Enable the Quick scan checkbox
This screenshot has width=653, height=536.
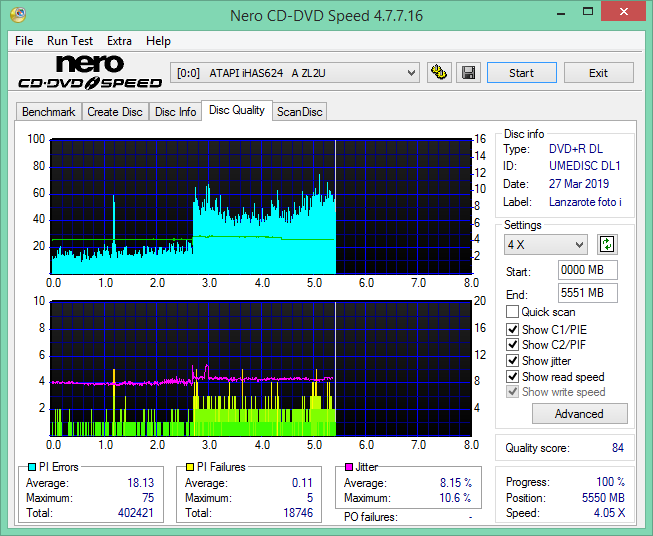point(512,312)
